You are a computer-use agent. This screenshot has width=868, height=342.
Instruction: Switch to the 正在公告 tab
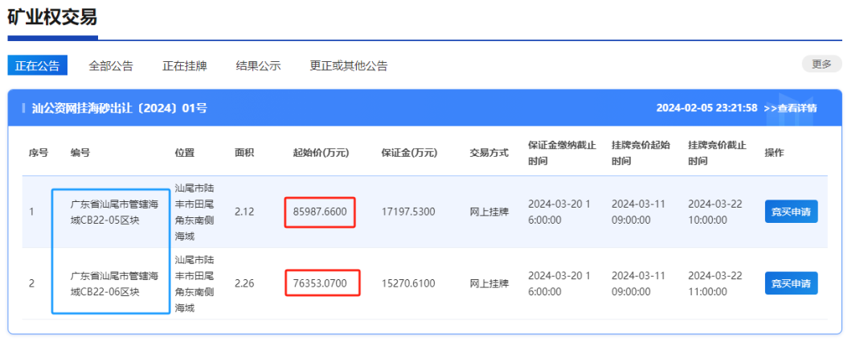pyautogui.click(x=37, y=66)
